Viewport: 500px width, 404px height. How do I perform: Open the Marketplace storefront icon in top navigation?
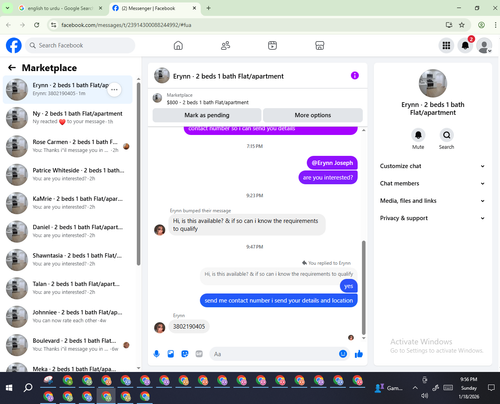coord(320,45)
